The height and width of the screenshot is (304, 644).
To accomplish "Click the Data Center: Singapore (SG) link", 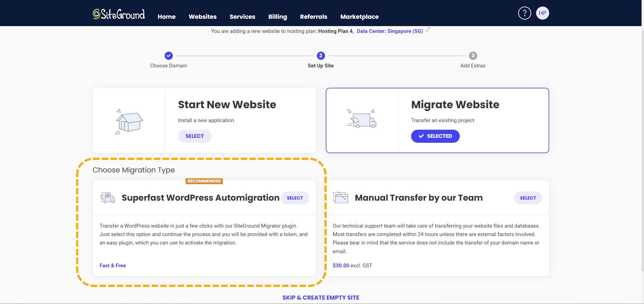I will point(390,31).
